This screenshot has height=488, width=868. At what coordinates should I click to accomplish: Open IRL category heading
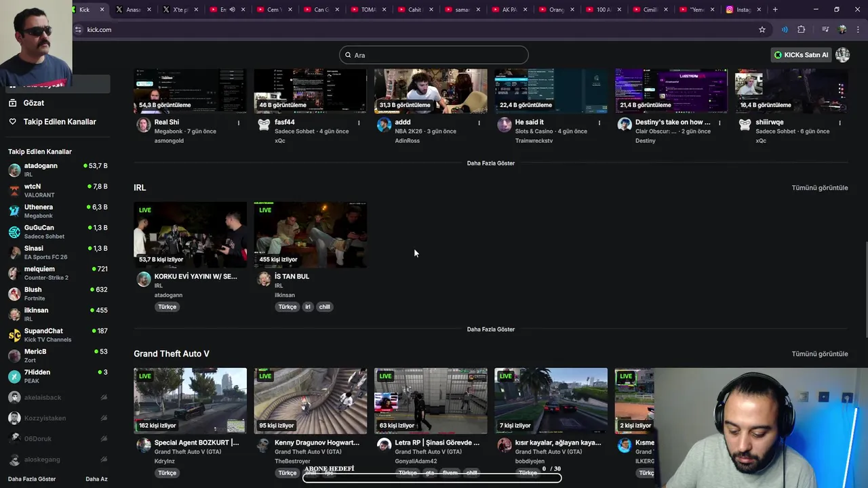tap(140, 188)
